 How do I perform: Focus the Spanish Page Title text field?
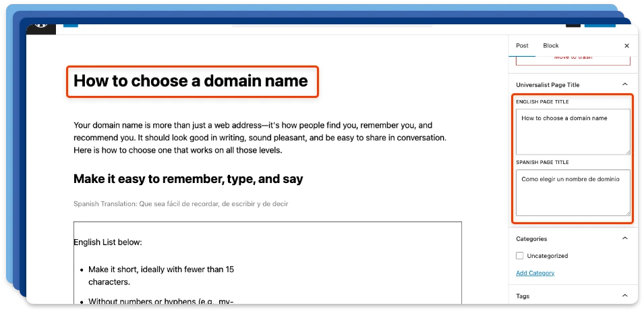point(573,192)
